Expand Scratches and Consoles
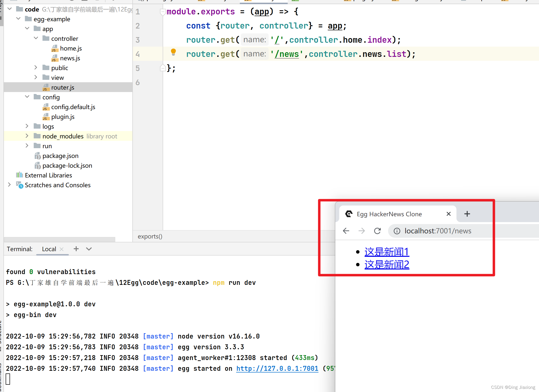This screenshot has height=392, width=539. (10, 185)
